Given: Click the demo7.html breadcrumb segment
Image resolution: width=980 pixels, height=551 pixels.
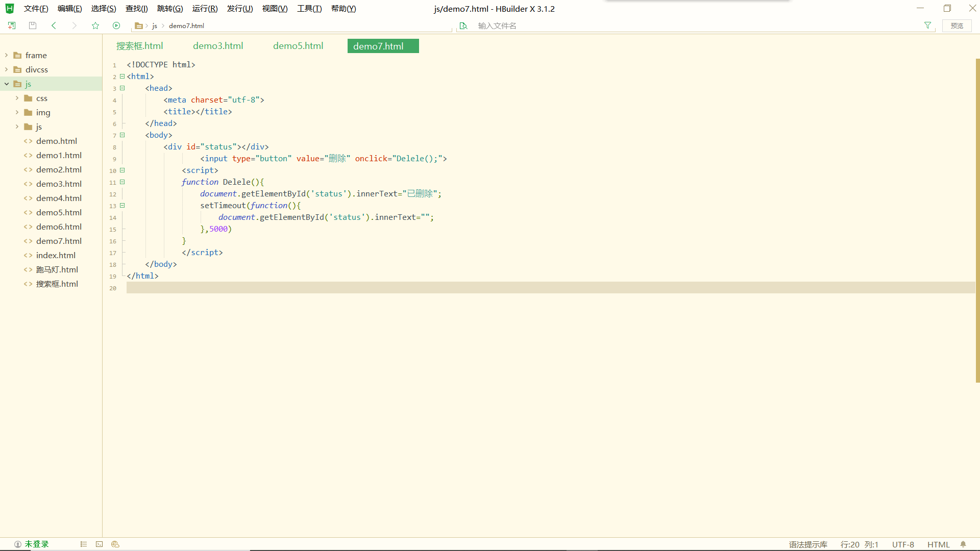Looking at the screenshot, I should coord(186,26).
